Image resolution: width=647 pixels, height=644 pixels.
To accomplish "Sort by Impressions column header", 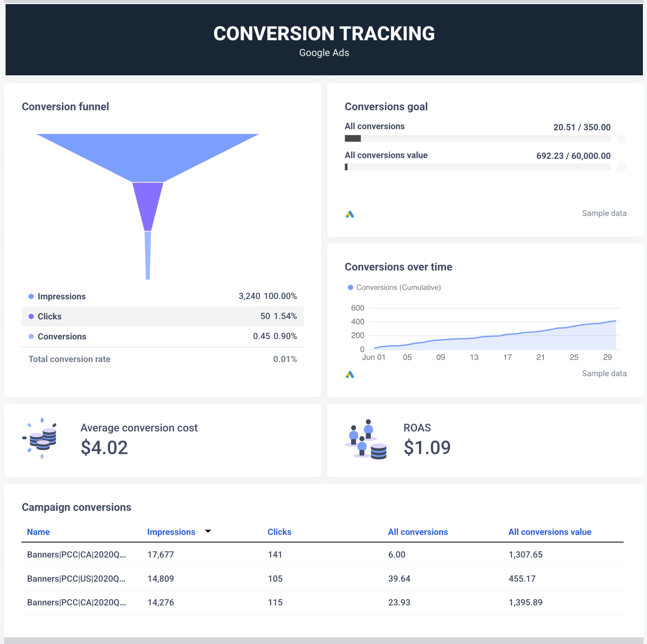I will pyautogui.click(x=171, y=532).
